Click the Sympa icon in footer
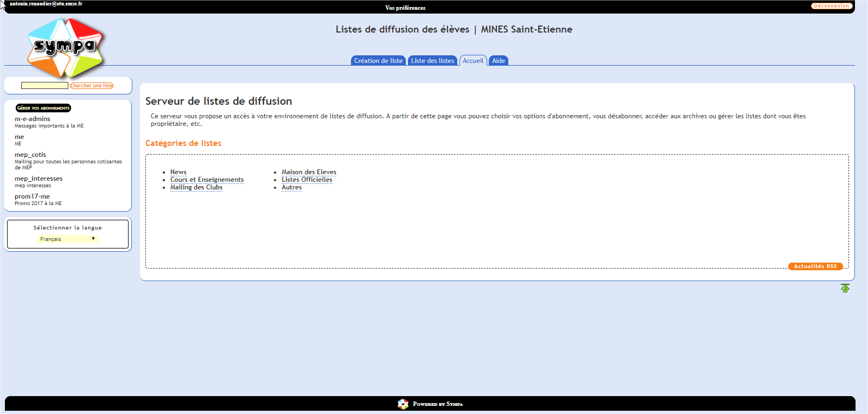This screenshot has height=414, width=868. [403, 404]
